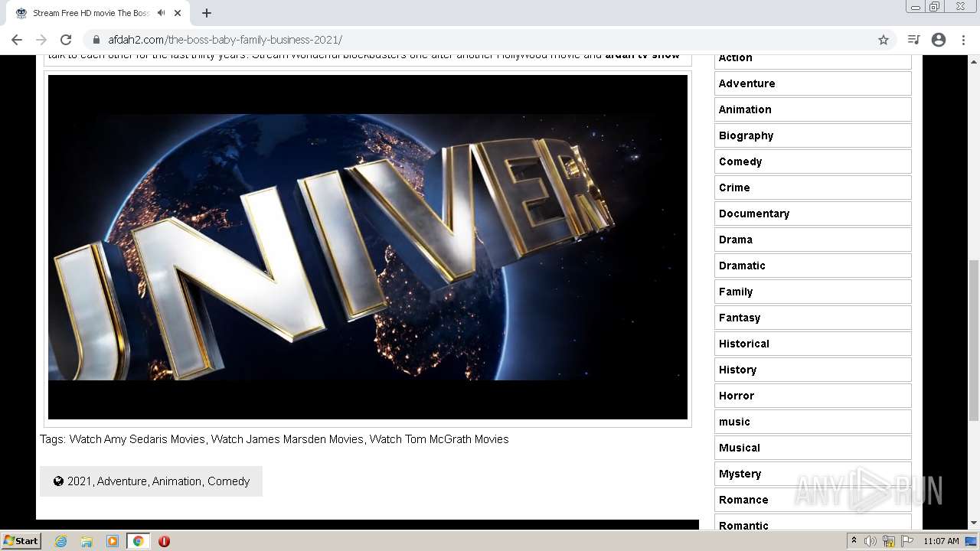Open Watch Amy Sedaris Movies tag

pyautogui.click(x=137, y=439)
